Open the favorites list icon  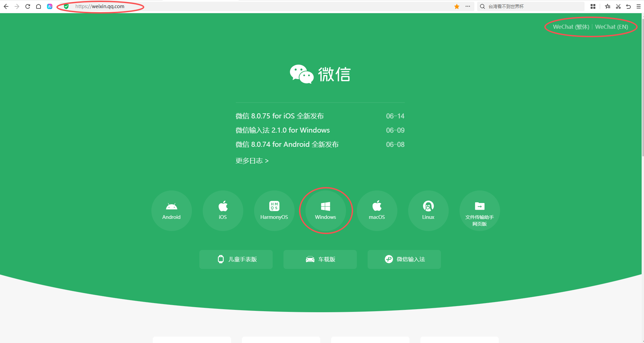(x=608, y=6)
